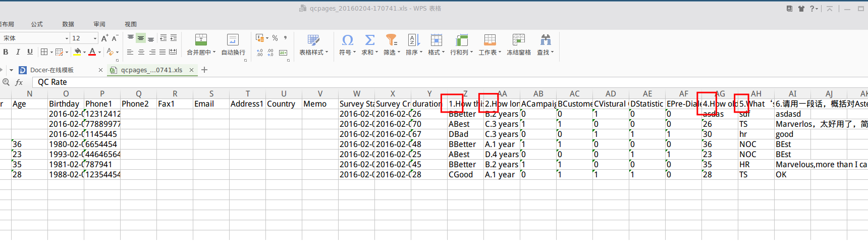Image resolution: width=868 pixels, height=243 pixels.
Task: Click the Sort (排序) A-Z icon
Action: (x=413, y=40)
